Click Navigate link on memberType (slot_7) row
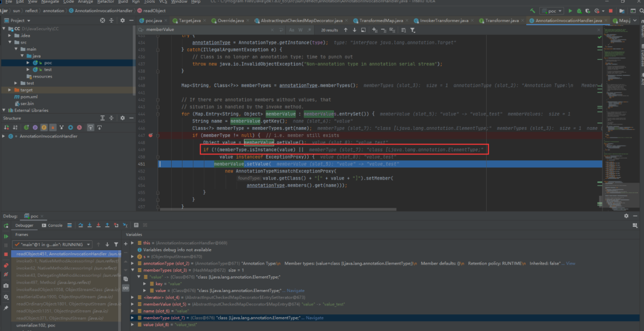This screenshot has height=331, width=644. pyautogui.click(x=315, y=318)
